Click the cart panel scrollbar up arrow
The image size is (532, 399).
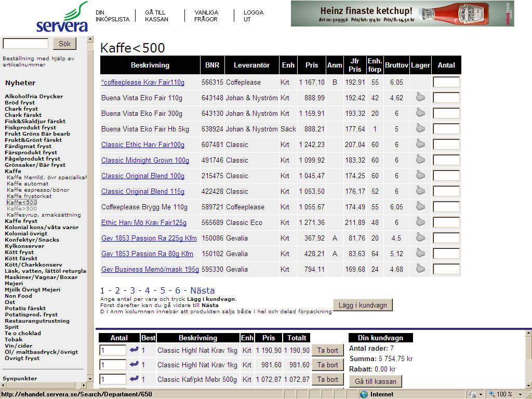pyautogui.click(x=528, y=334)
